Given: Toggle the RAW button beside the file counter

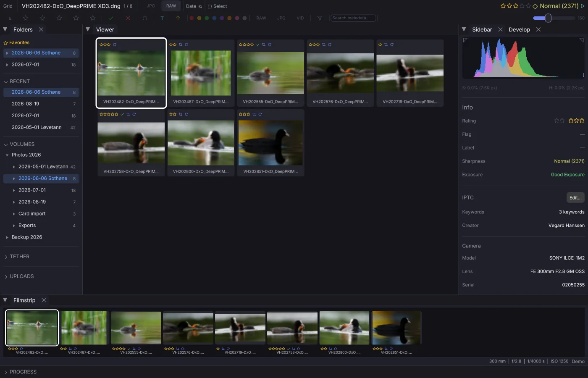Looking at the screenshot, I should click(x=171, y=6).
